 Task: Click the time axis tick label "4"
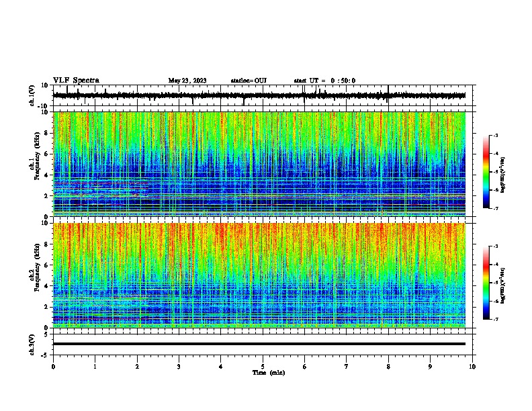click(x=221, y=367)
